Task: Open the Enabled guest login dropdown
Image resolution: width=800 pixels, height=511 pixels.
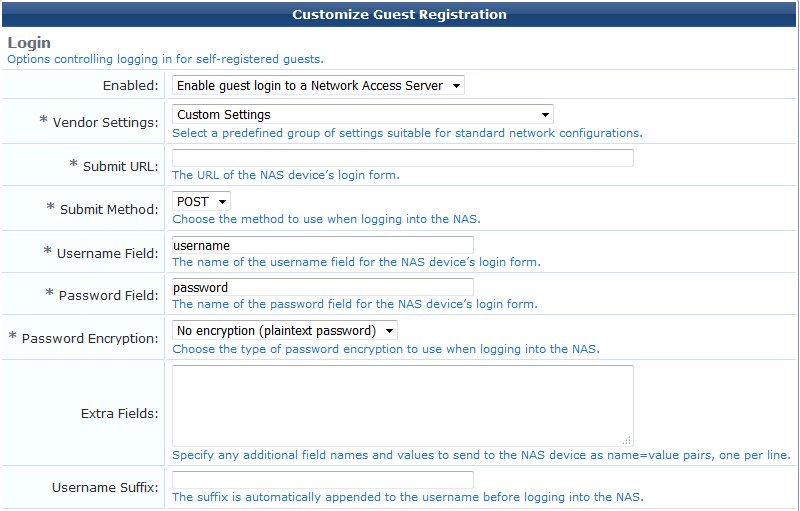Action: (x=318, y=86)
